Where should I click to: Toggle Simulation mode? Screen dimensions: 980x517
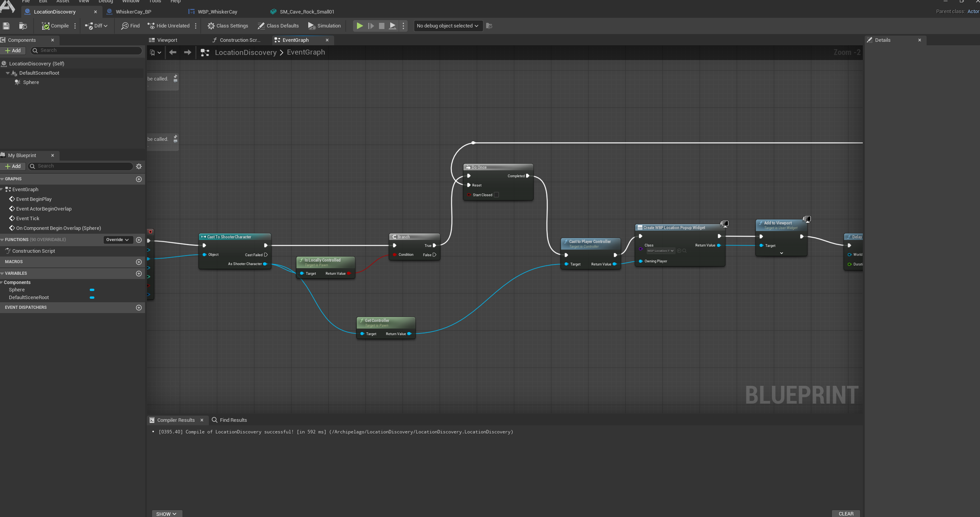(x=324, y=26)
